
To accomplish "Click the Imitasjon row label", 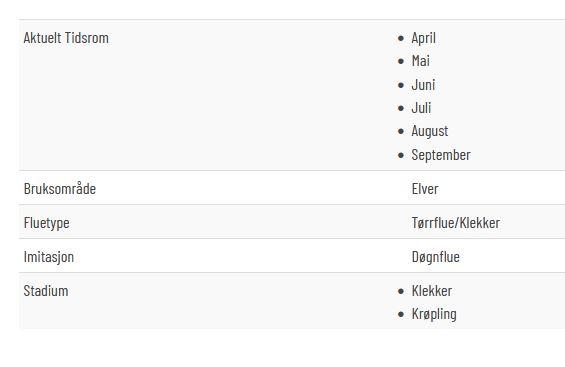I will pos(49,257).
